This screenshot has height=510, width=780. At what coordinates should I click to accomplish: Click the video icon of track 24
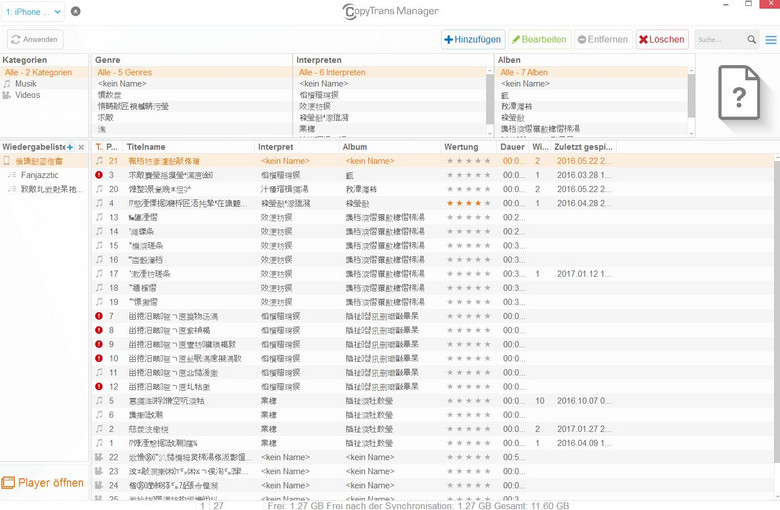click(99, 485)
